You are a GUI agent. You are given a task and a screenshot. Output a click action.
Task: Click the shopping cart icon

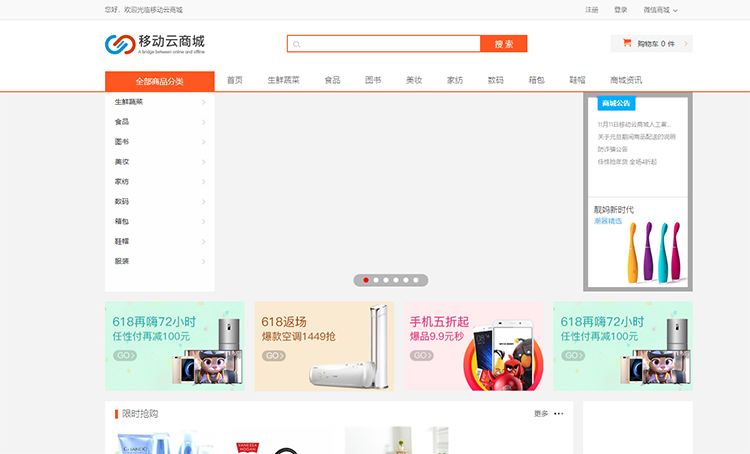[x=627, y=43]
